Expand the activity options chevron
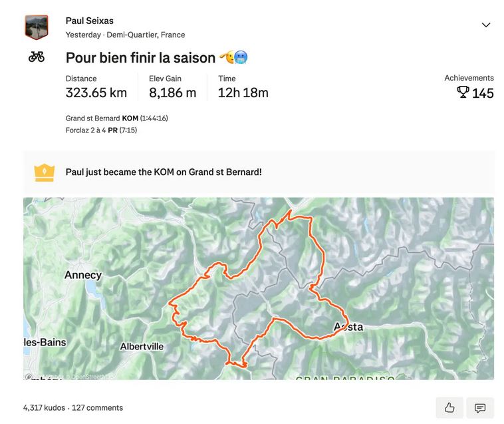The height and width of the screenshot is (424, 504). click(486, 25)
